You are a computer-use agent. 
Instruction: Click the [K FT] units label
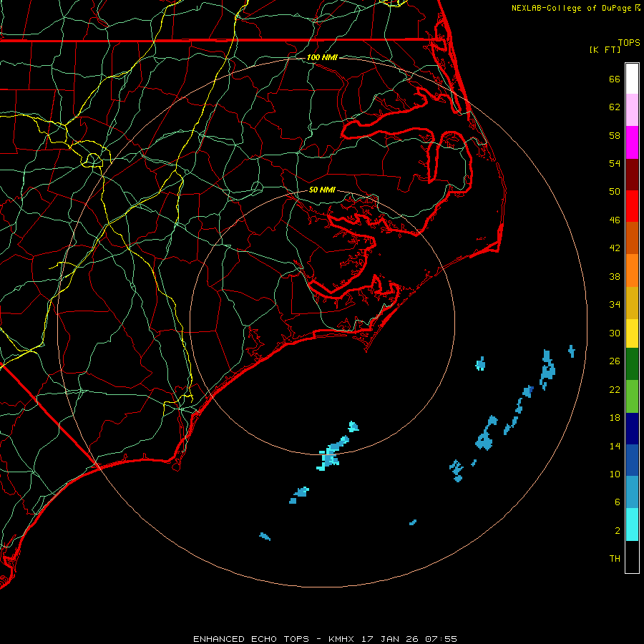pos(605,49)
